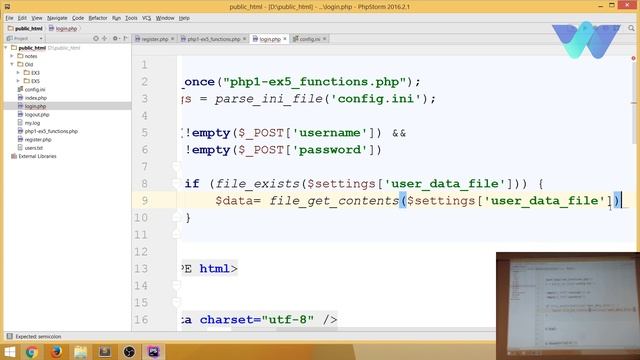This screenshot has width=640, height=360.
Task: Open Firefox from the taskbar
Action: click(x=56, y=352)
